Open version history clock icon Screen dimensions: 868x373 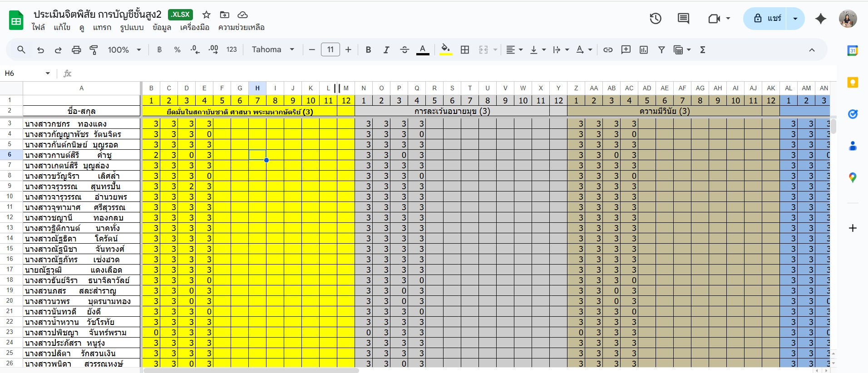(655, 19)
